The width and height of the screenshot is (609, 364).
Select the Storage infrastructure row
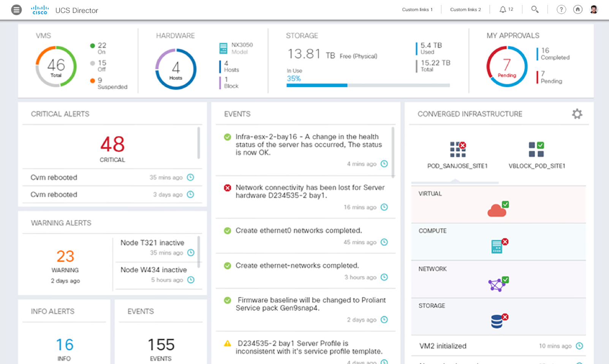tap(498, 316)
